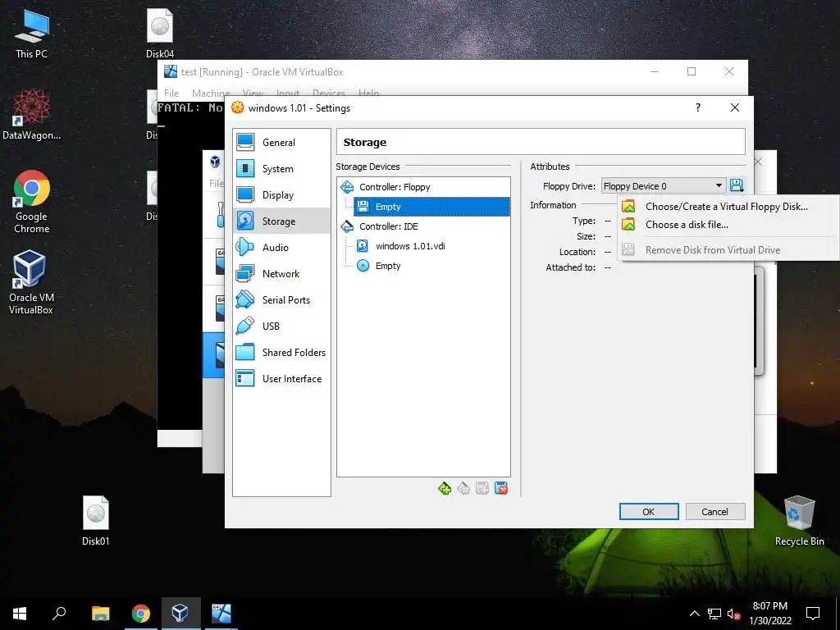840x630 pixels.
Task: Open the Floppy Device 0 dropdown
Action: coord(663,186)
